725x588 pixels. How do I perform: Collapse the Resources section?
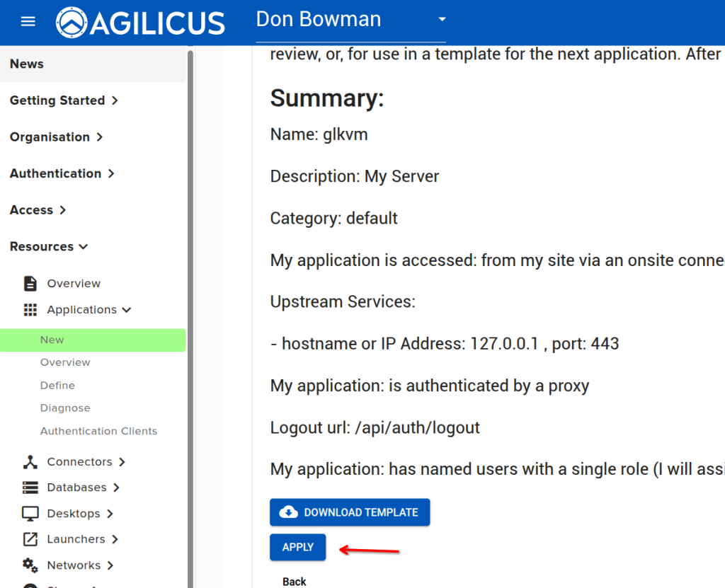(x=49, y=246)
